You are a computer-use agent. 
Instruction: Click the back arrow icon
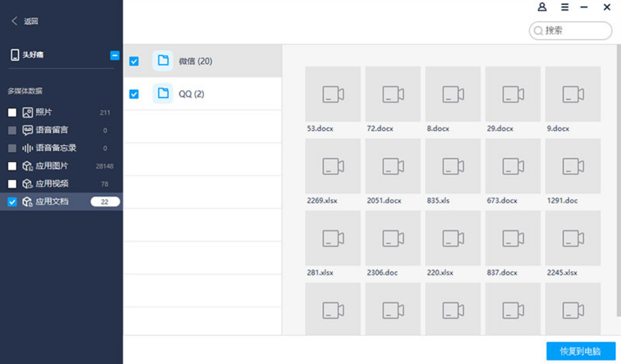tap(14, 21)
